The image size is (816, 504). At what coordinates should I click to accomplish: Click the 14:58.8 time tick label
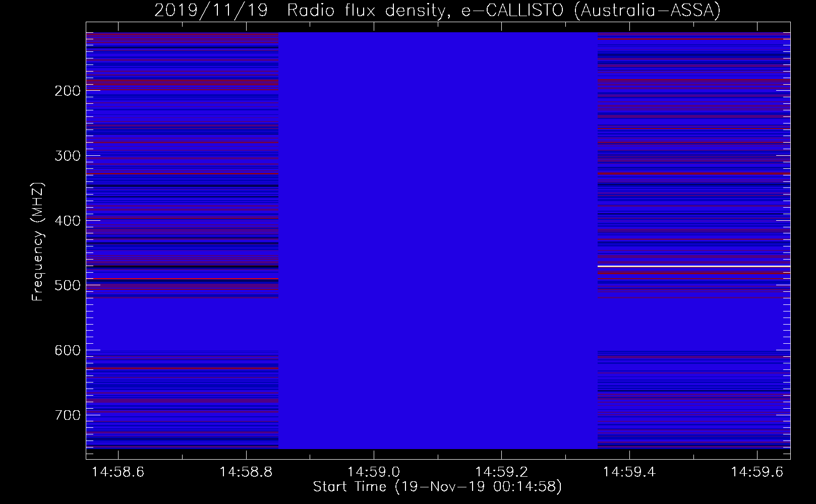(x=246, y=472)
